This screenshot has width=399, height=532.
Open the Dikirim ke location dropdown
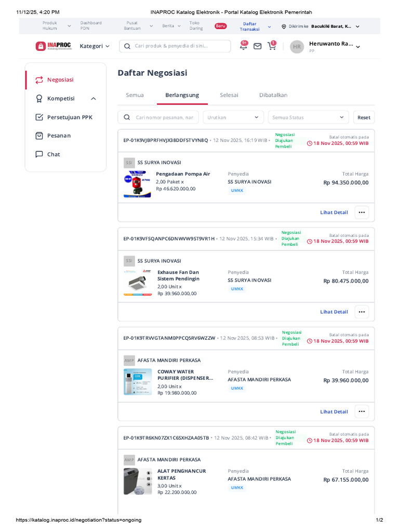[357, 26]
